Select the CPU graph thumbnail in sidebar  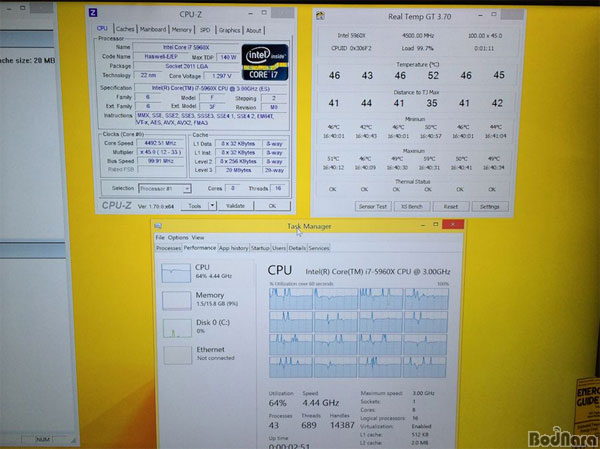click(176, 273)
